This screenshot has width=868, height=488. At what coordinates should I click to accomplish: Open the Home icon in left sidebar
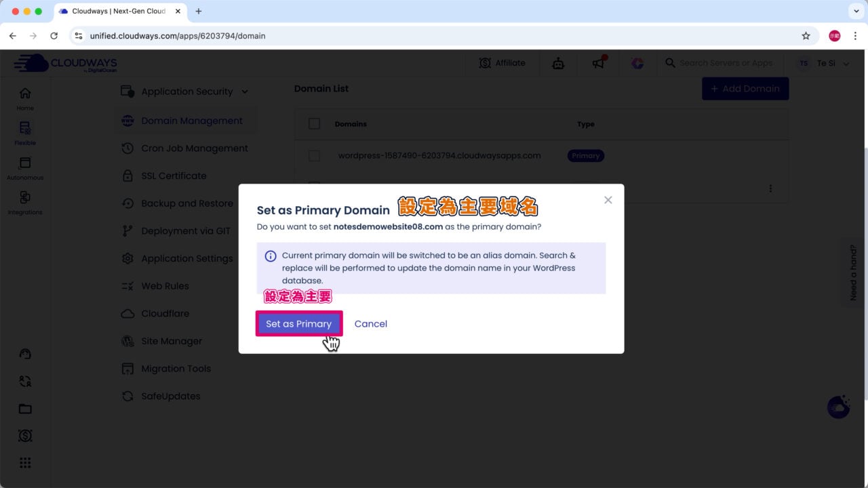coord(25,98)
